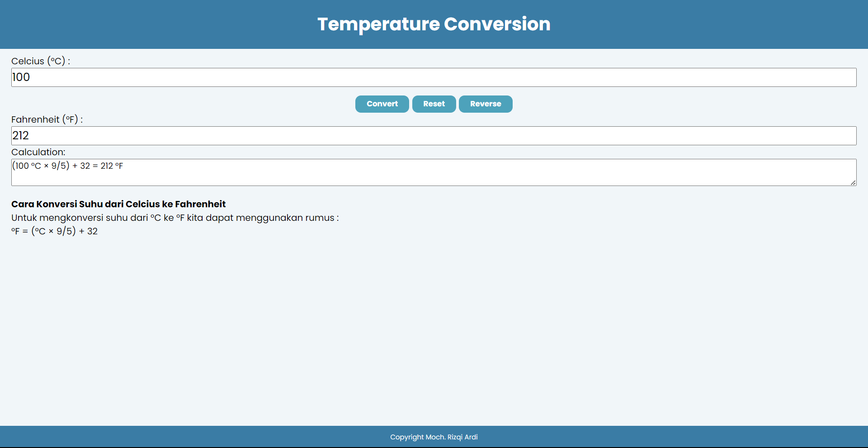Click the sentence starting 'Untuk mengkonversi suhu'
This screenshot has height=448, width=868.
[175, 218]
